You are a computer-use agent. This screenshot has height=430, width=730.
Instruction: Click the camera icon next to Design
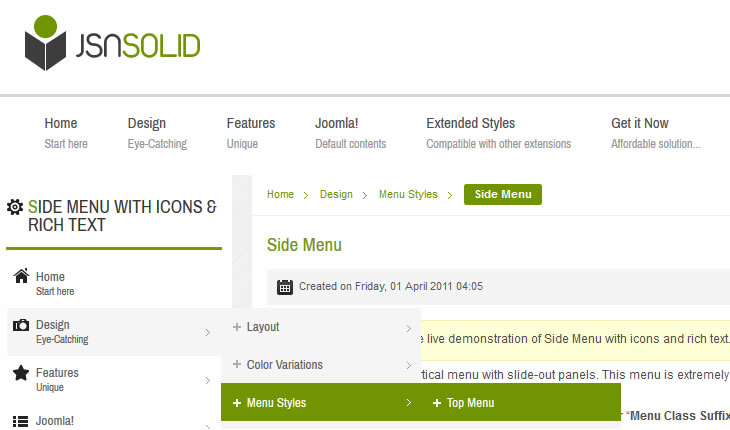(x=20, y=325)
